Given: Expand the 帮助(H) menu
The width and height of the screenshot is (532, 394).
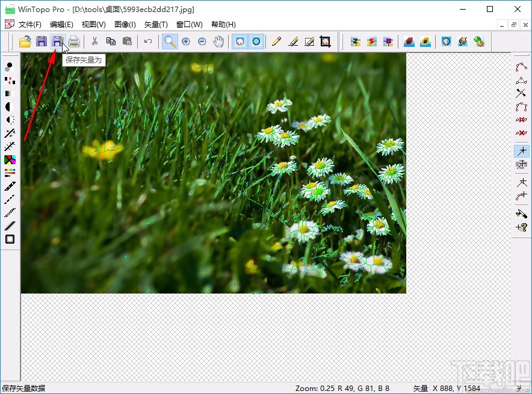Looking at the screenshot, I should point(223,25).
